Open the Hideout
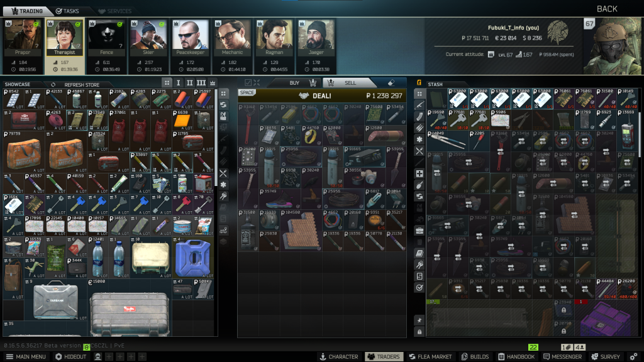Image resolution: width=644 pixels, height=362 pixels. click(x=70, y=357)
